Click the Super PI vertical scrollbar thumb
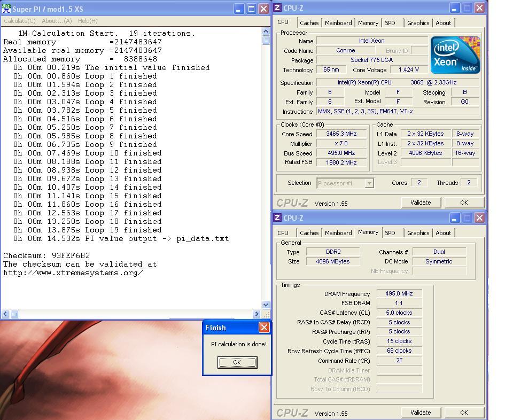The width and height of the screenshot is (513, 420). coord(266,40)
